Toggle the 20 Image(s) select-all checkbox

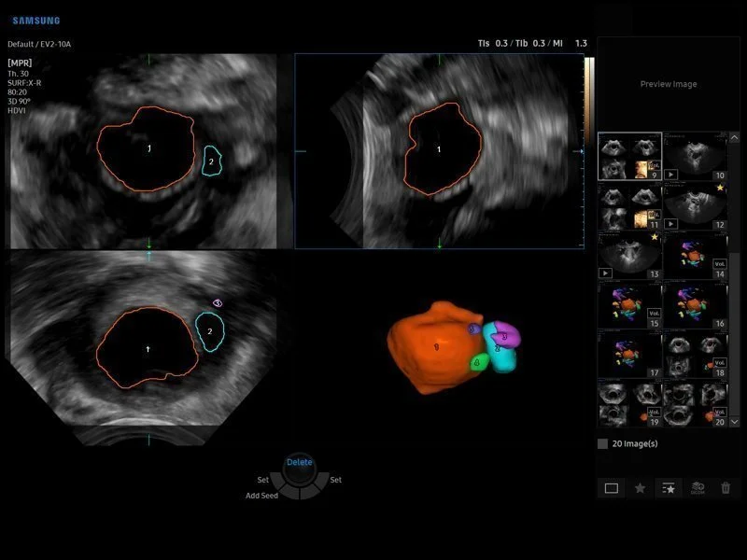(603, 443)
